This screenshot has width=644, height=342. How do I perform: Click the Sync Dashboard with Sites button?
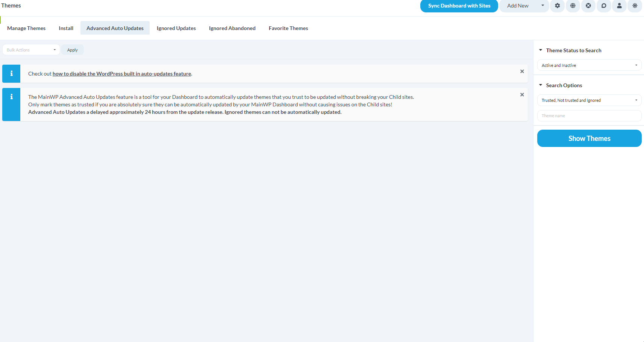[x=459, y=6]
